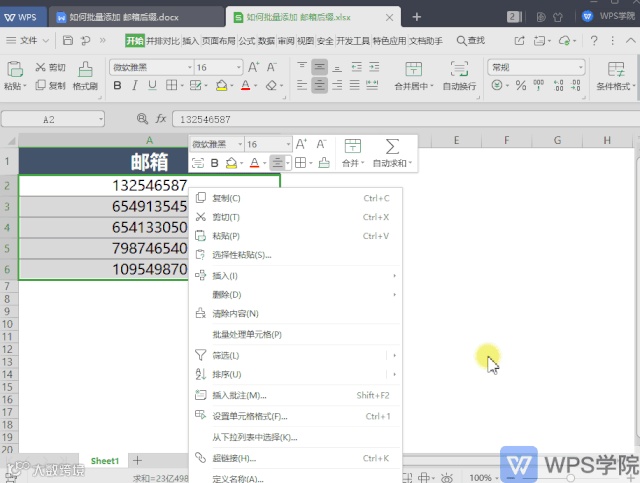
Task: Click the Undo arrow icon
Action: (85, 40)
